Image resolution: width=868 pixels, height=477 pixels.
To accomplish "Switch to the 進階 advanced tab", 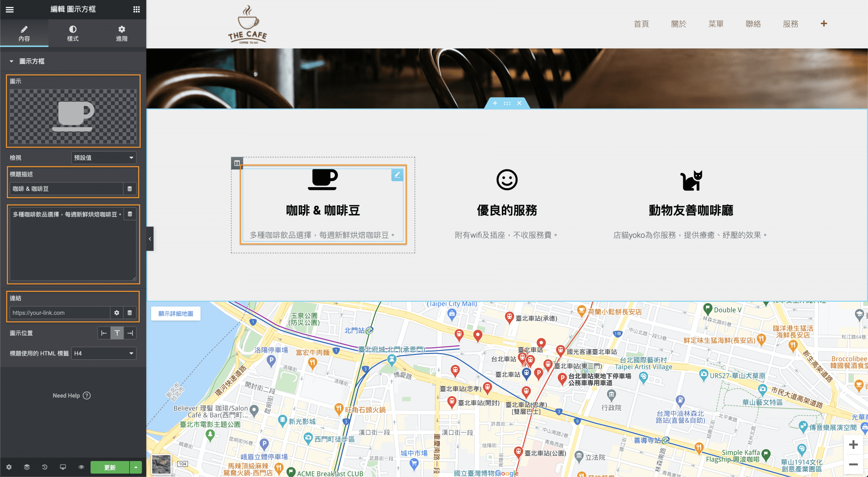I will point(121,33).
